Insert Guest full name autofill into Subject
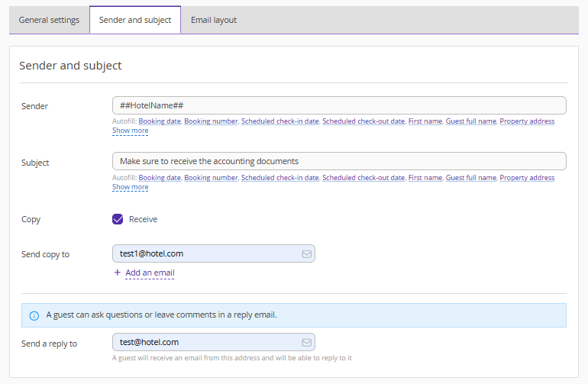This screenshot has width=588, height=384. coord(470,178)
